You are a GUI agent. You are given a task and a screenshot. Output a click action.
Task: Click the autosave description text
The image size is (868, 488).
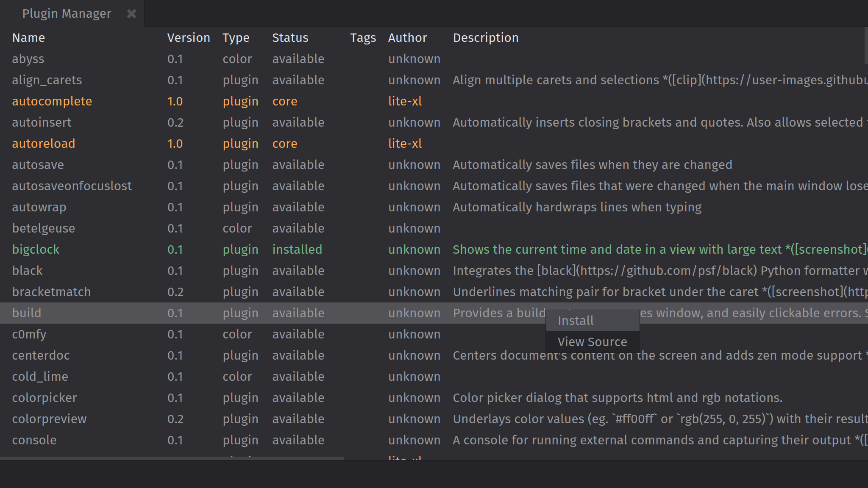593,165
